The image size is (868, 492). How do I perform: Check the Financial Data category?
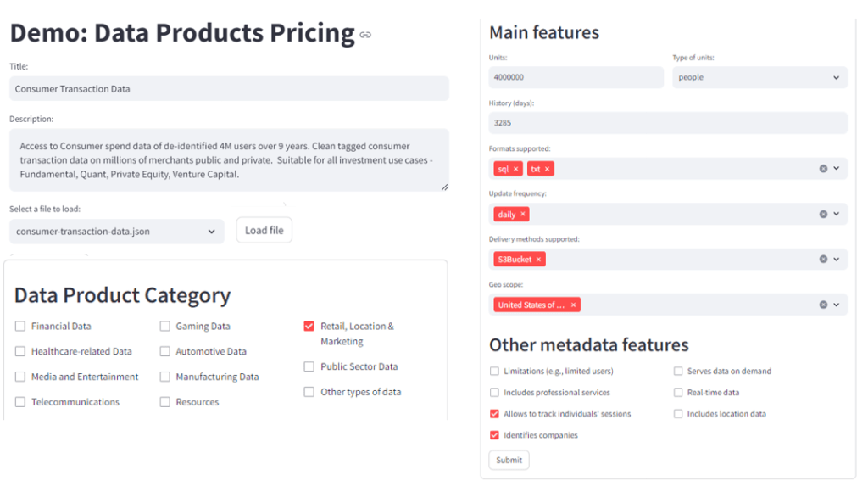(20, 327)
